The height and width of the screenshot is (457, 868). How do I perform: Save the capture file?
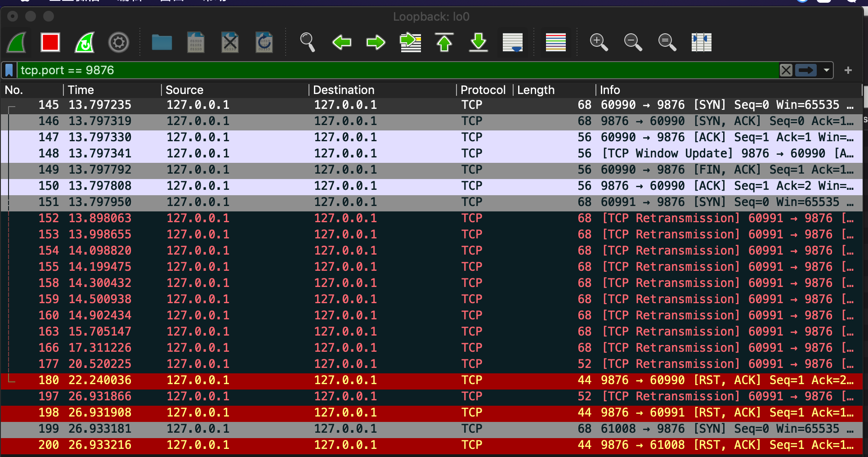click(x=196, y=43)
